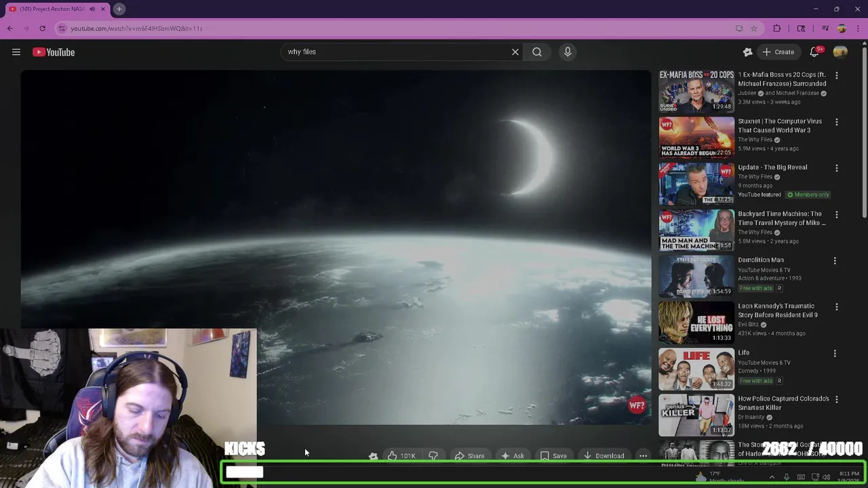
Task: Open a new browser tab
Action: [119, 9]
